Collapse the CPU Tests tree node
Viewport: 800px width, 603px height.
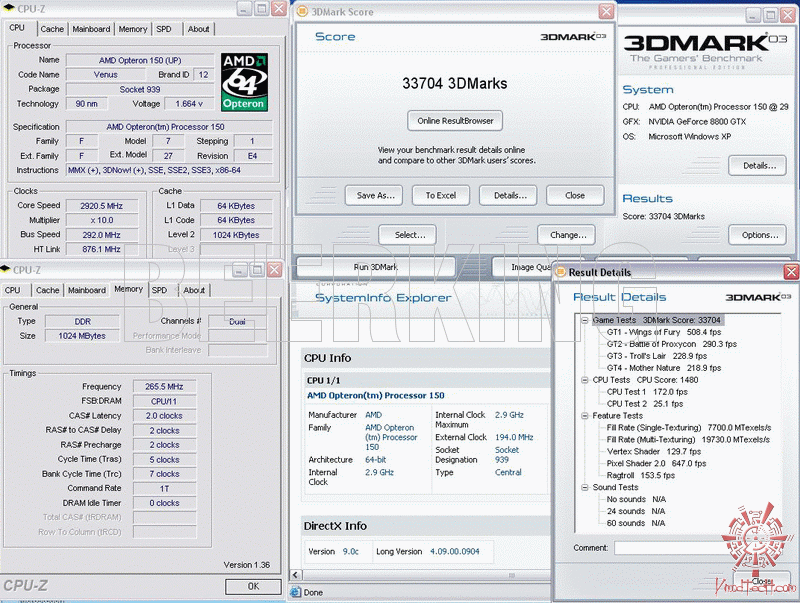tap(585, 380)
